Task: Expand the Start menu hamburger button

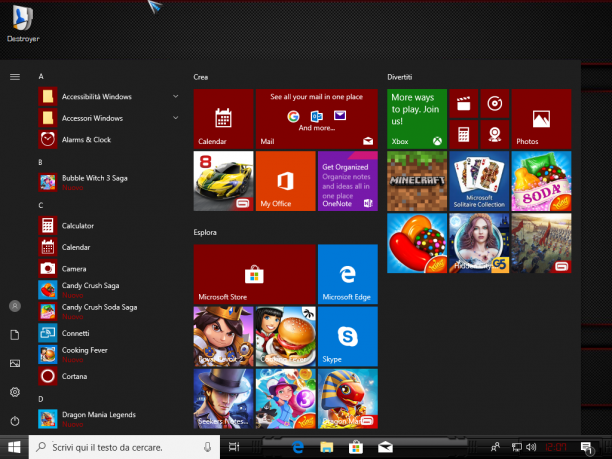Action: (x=15, y=77)
